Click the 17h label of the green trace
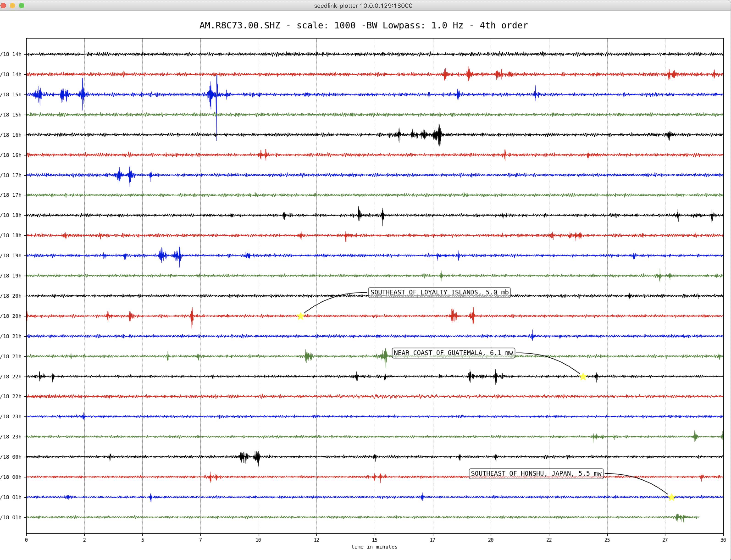Viewport: 731px width, 560px height. click(11, 195)
